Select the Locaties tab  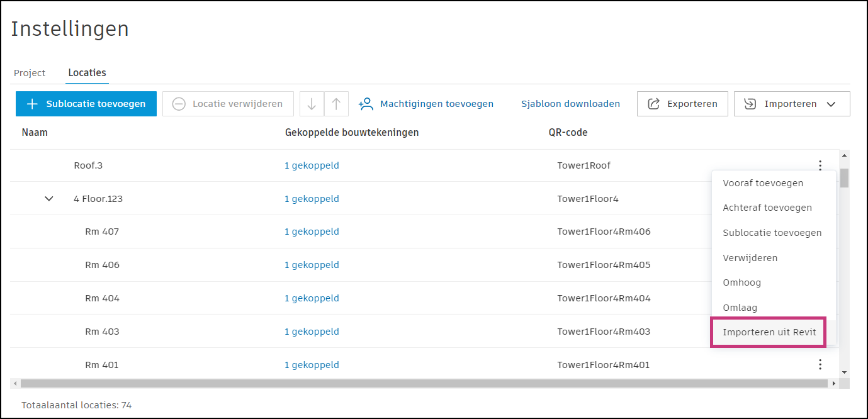pos(87,73)
